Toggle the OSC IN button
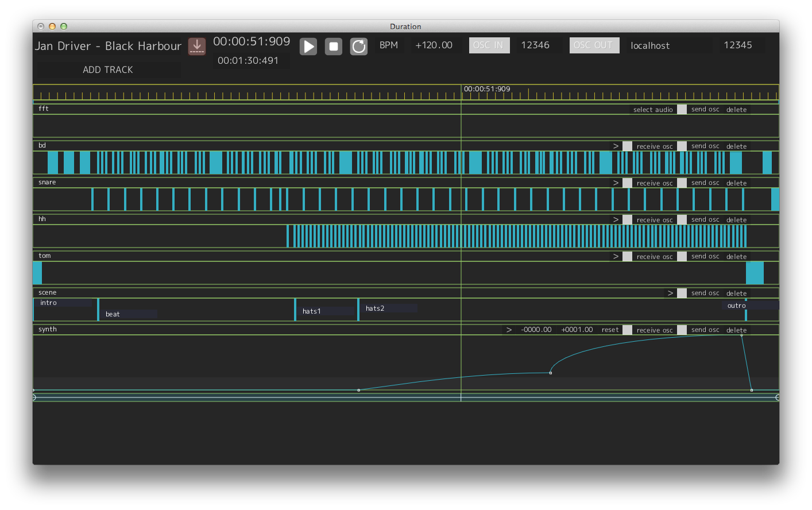The height and width of the screenshot is (510, 812). [489, 45]
